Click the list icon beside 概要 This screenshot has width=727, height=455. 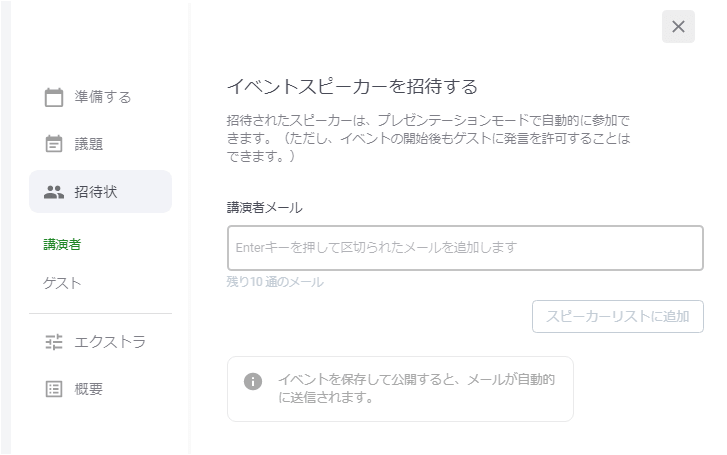tap(54, 389)
